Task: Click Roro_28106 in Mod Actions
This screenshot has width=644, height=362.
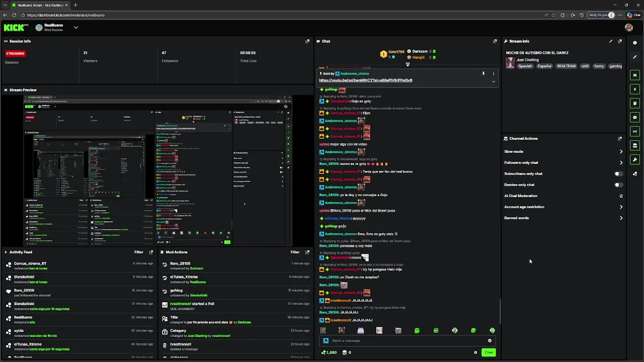Action: point(180,263)
